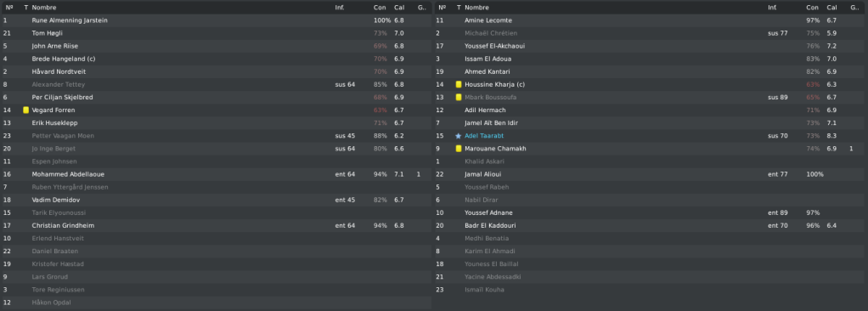Select John Arne Riise row
This screenshot has height=311, width=868.
tap(216, 46)
